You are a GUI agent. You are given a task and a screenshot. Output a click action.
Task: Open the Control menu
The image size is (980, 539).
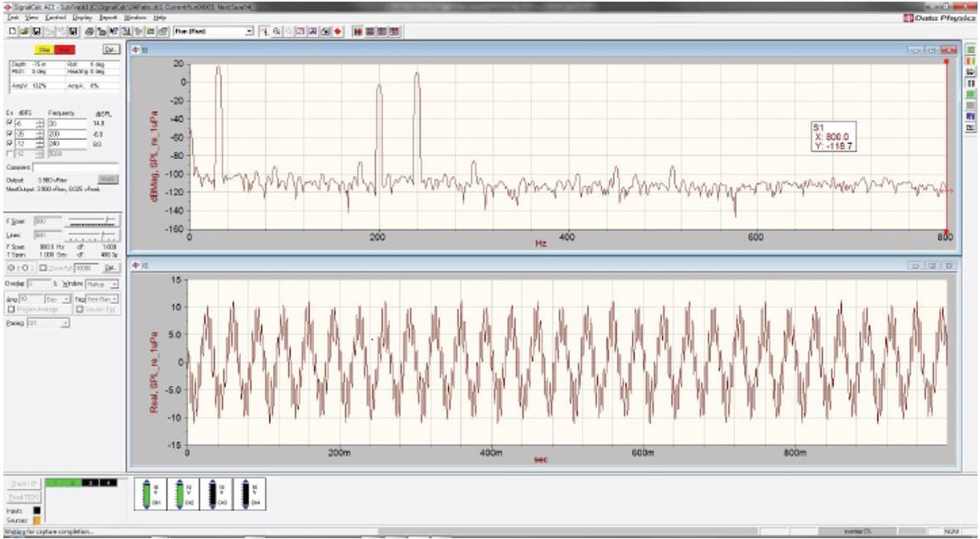click(x=56, y=17)
